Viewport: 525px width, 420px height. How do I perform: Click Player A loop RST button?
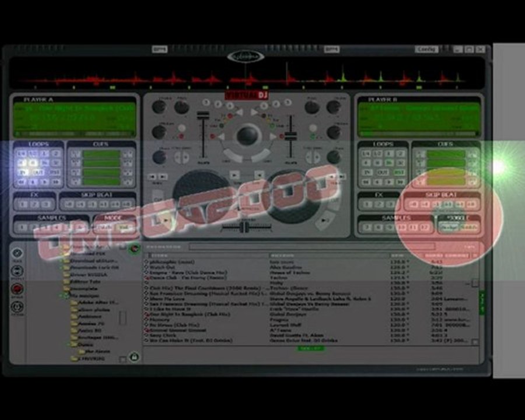[x=55, y=173]
